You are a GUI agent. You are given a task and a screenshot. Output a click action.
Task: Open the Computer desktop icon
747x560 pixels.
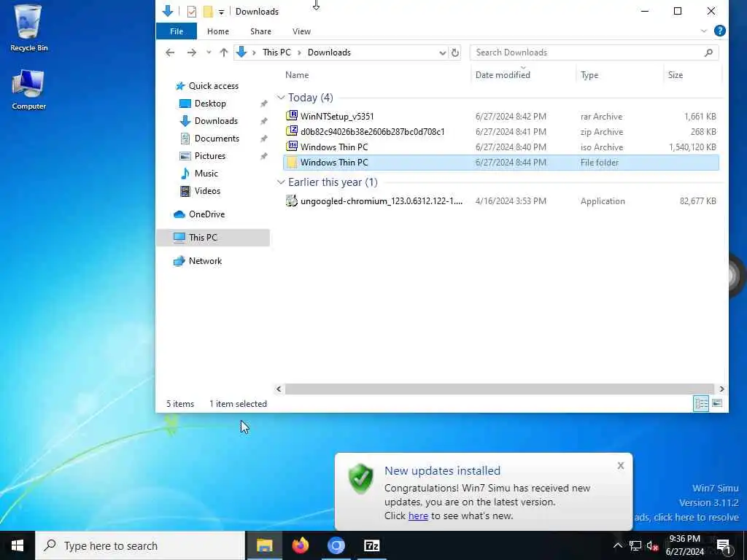click(28, 90)
